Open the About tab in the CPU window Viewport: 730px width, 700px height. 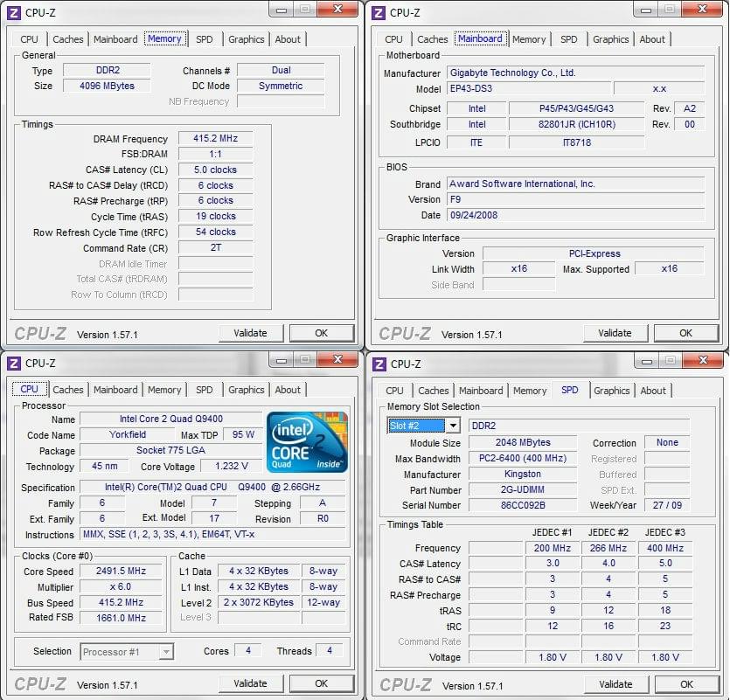pyautogui.click(x=288, y=390)
